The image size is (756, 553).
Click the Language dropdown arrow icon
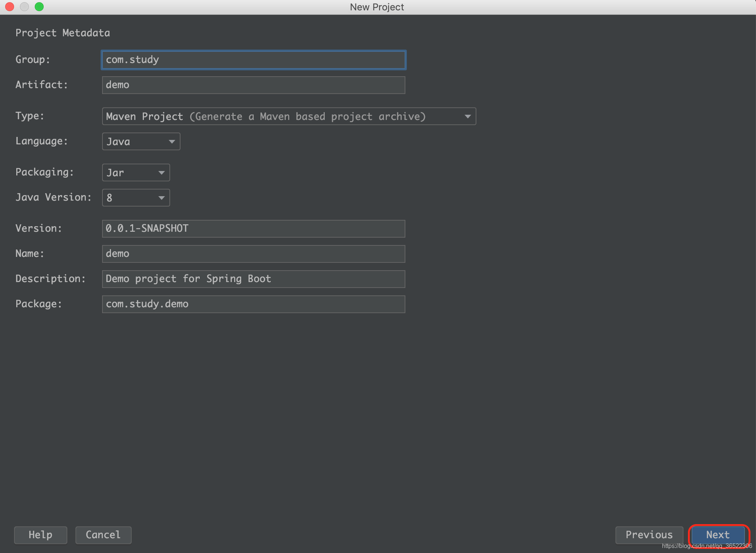[172, 141]
